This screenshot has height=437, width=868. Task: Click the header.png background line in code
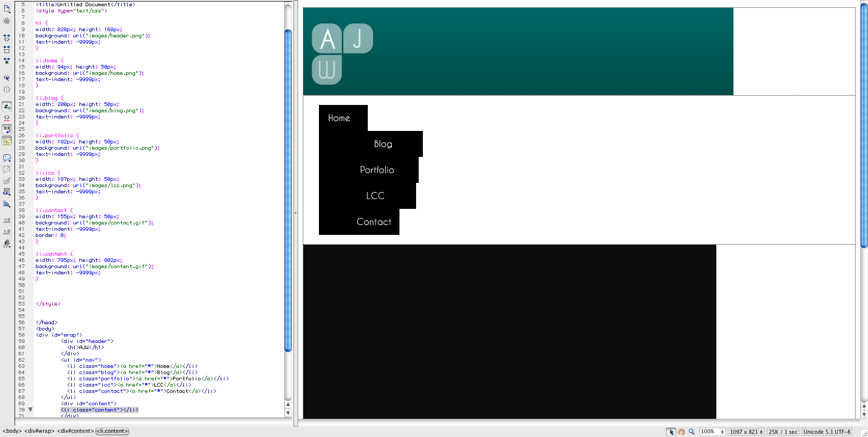pos(93,36)
